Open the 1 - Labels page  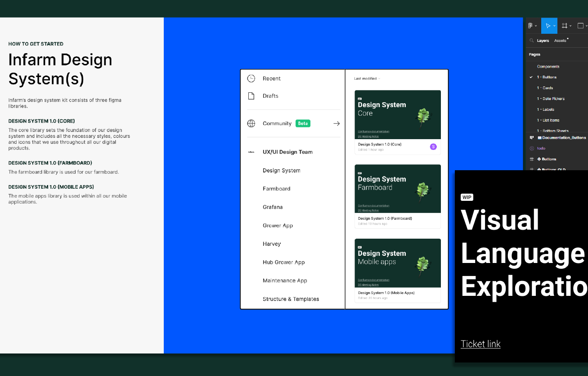coord(545,109)
